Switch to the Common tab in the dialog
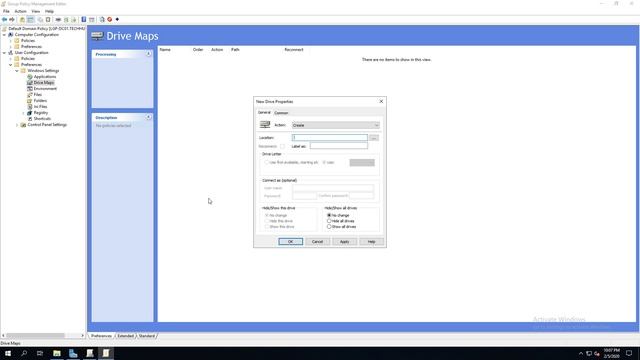This screenshot has width=640, height=360. (281, 113)
